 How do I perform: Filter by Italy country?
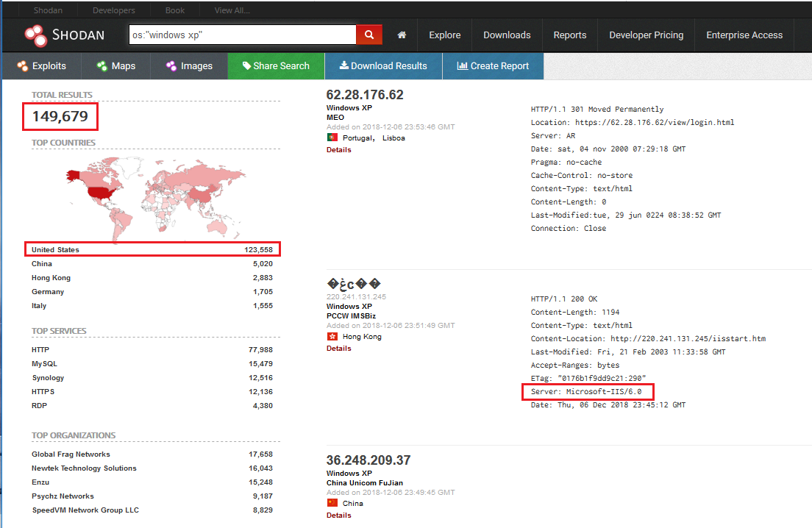click(x=152, y=305)
